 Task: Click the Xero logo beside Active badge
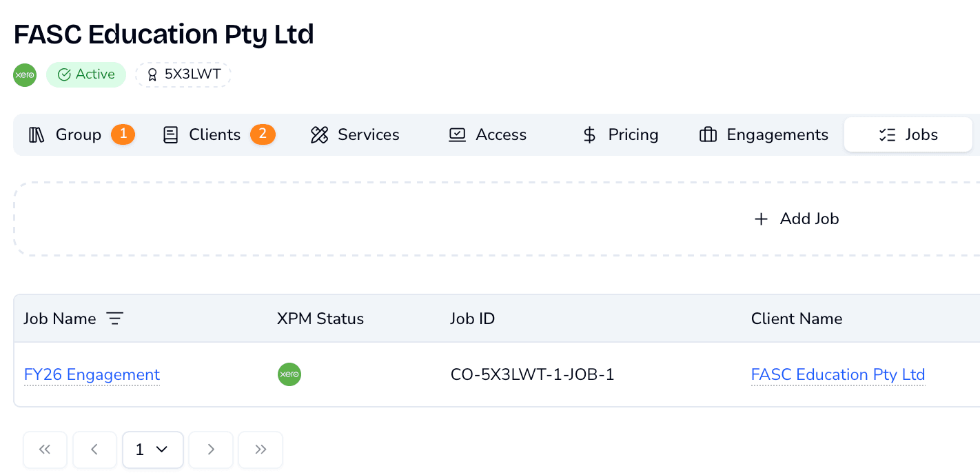click(25, 75)
